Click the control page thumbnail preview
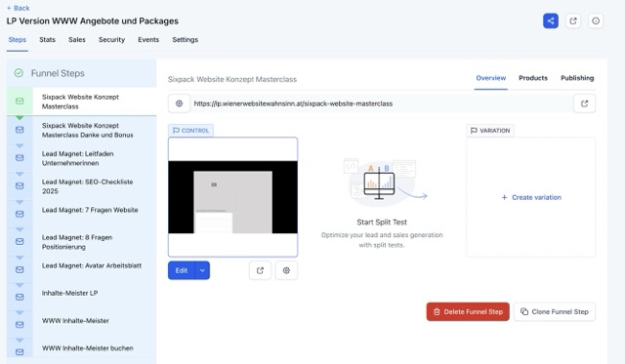Viewport: 625px width, 364px height. tap(232, 197)
